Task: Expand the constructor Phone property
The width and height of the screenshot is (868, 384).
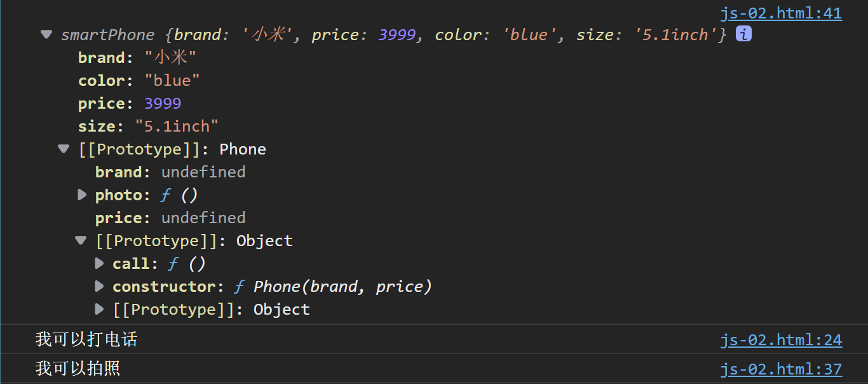Action: (99, 286)
